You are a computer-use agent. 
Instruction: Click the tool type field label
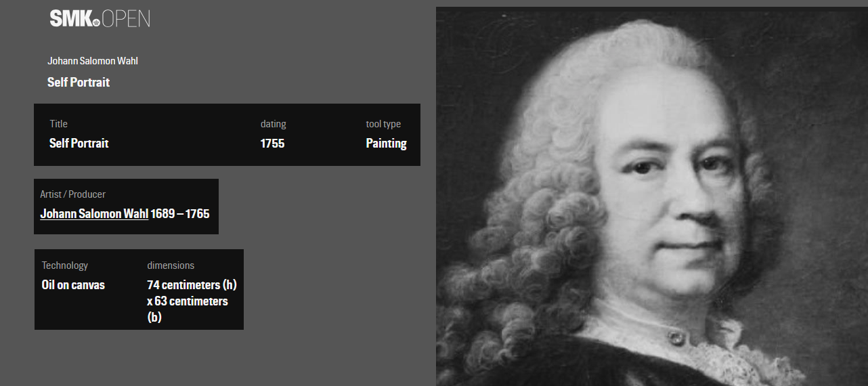[383, 124]
